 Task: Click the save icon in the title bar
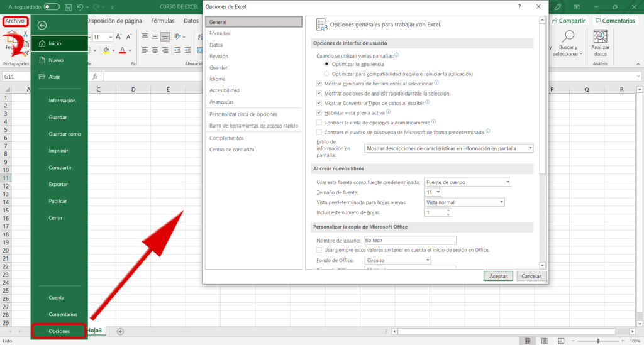[x=67, y=6]
